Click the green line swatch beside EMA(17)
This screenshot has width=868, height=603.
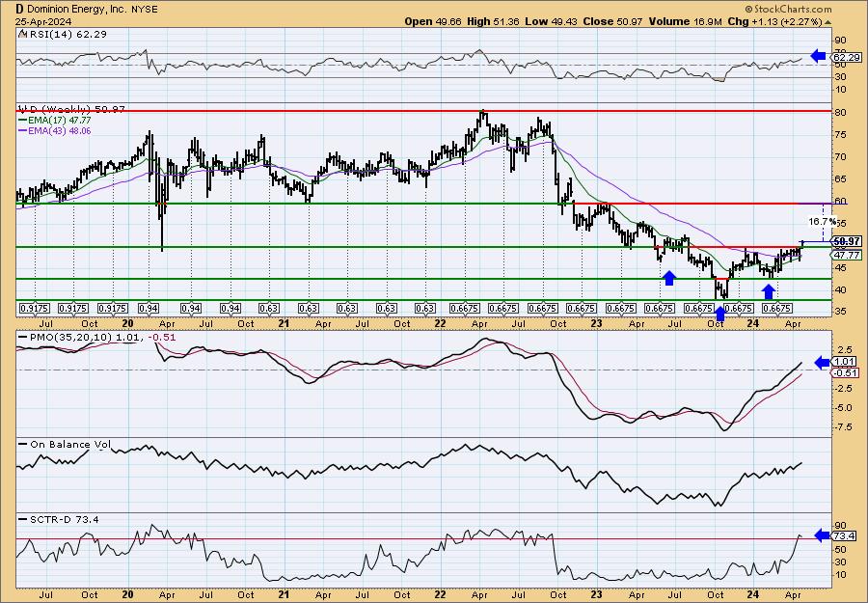pos(22,121)
